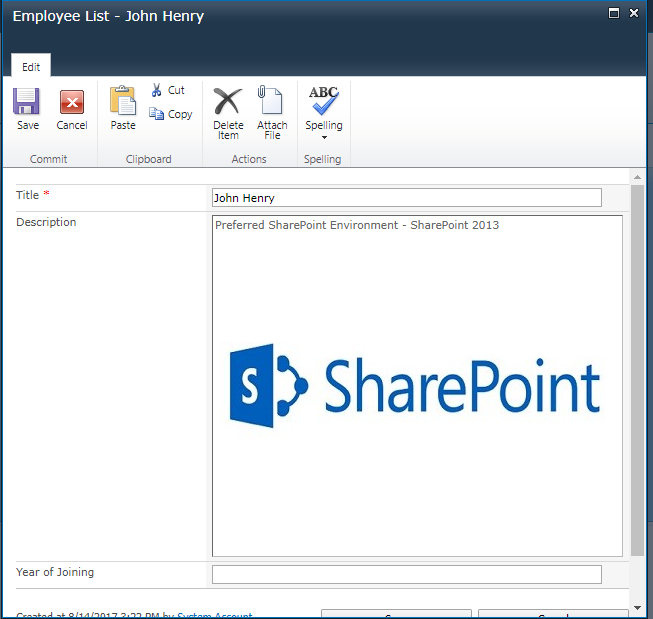Focus the Year of Joining field
This screenshot has height=619, width=653.
click(406, 574)
